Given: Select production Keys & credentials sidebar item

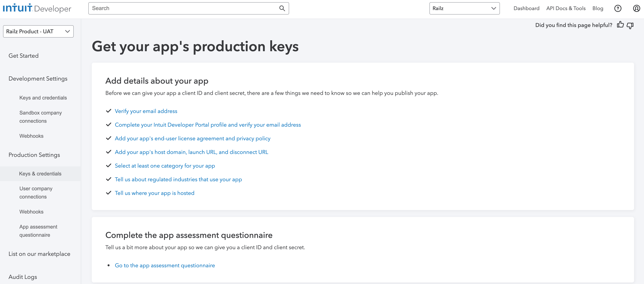Looking at the screenshot, I should point(40,174).
